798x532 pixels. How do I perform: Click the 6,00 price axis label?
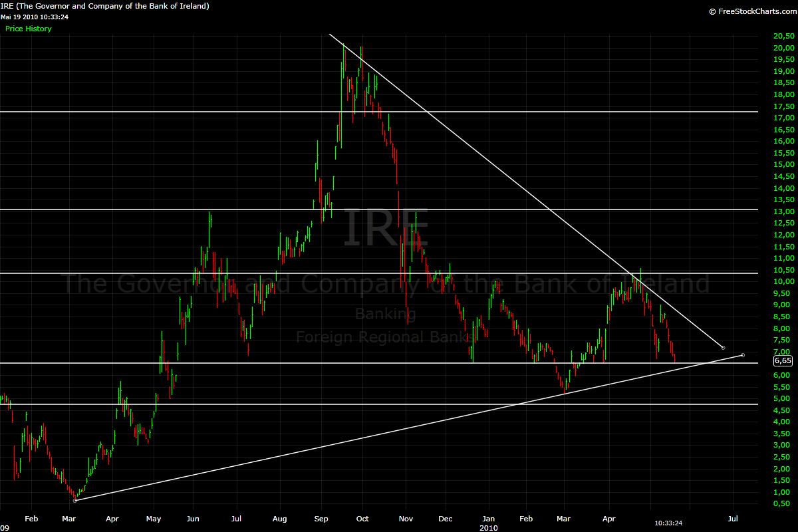(783, 375)
